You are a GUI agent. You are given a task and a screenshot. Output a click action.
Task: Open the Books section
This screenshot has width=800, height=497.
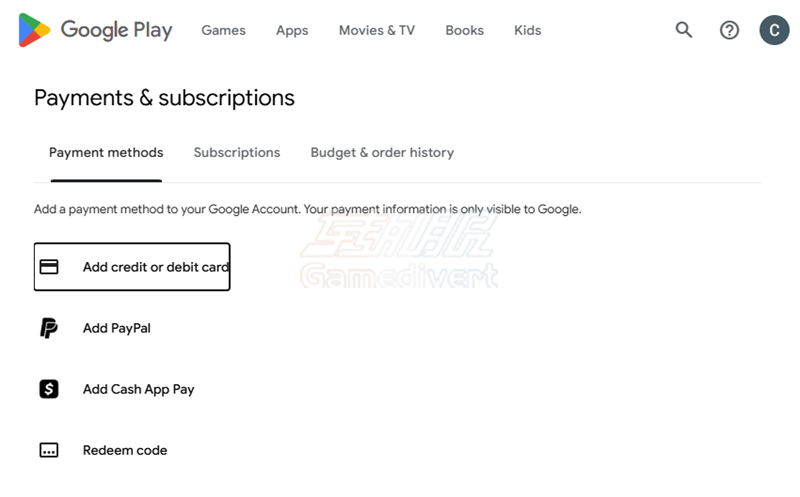[x=465, y=30]
